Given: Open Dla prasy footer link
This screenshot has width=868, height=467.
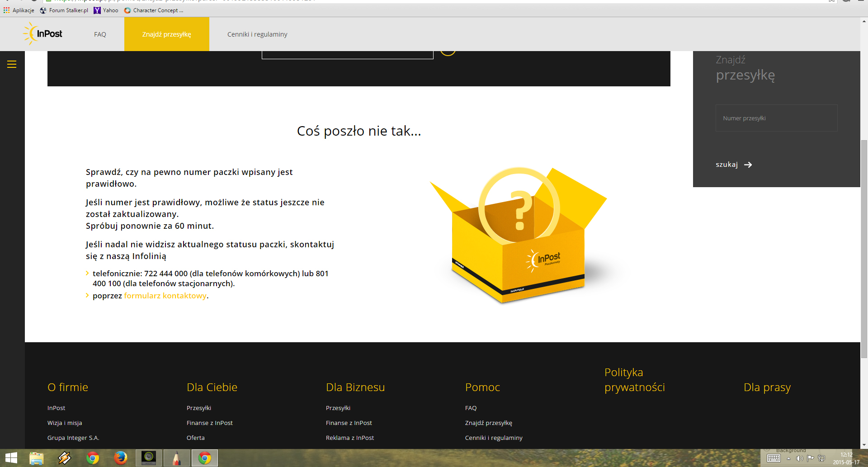Looking at the screenshot, I should [767, 387].
